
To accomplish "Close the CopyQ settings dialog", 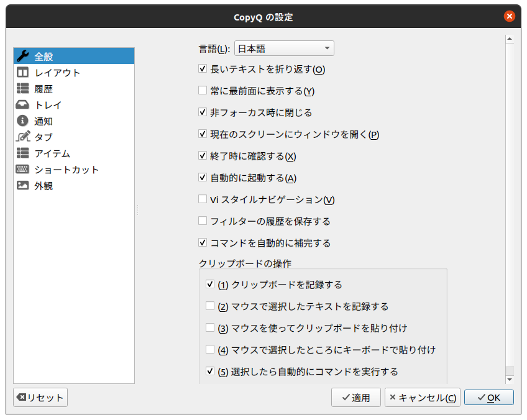I will pos(510,16).
